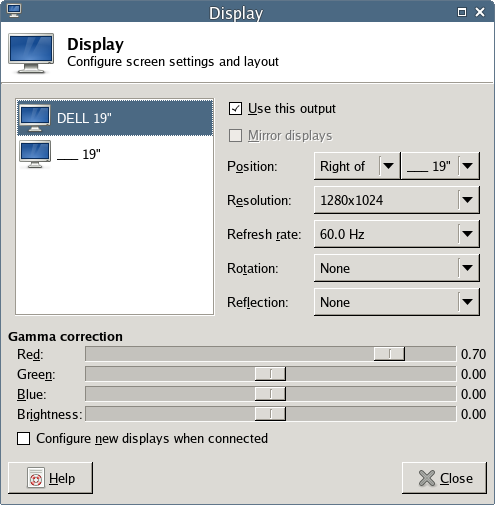This screenshot has height=505, width=495.
Task: Click the Red gamma value 0.70
Action: tap(473, 354)
